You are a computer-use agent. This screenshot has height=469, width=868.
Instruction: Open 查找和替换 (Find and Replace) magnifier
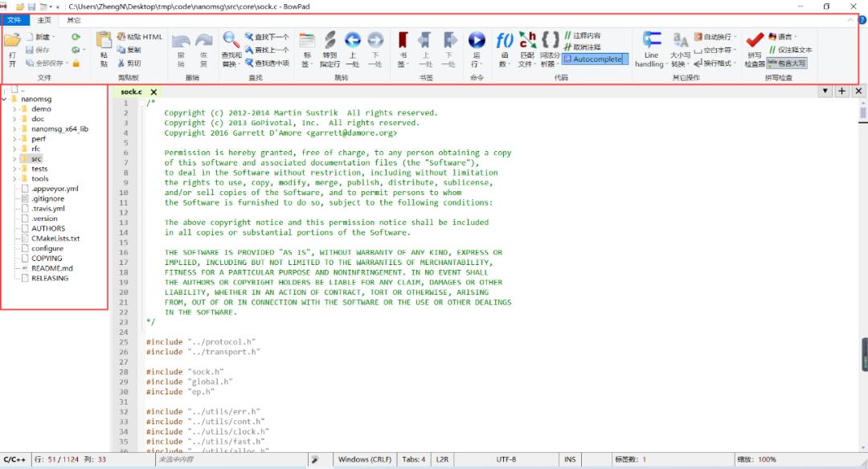(231, 40)
